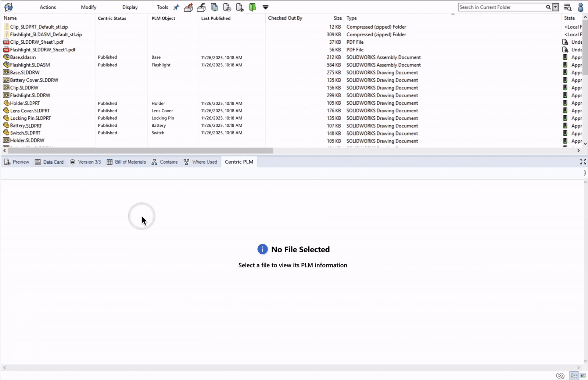Sort by the Size column header

(x=337, y=18)
